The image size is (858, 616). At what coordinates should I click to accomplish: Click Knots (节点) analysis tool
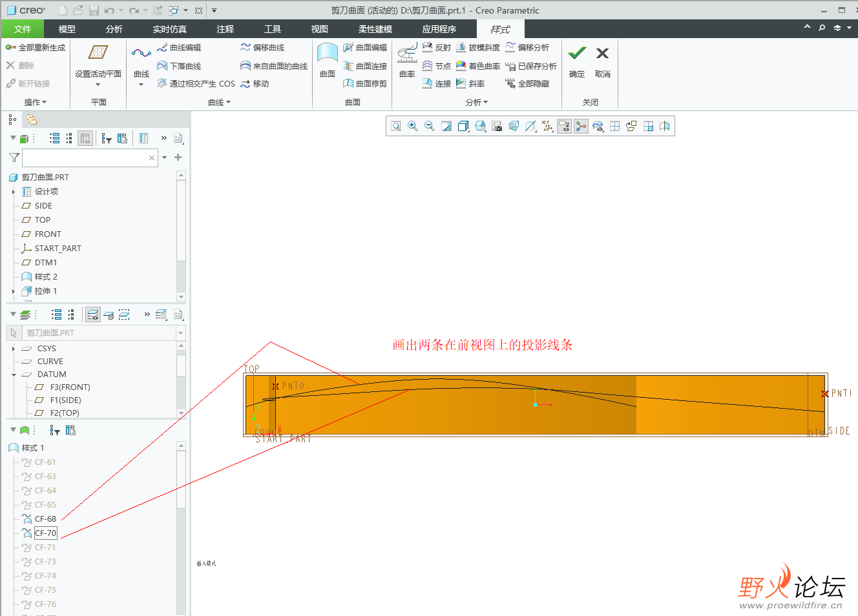coord(437,66)
